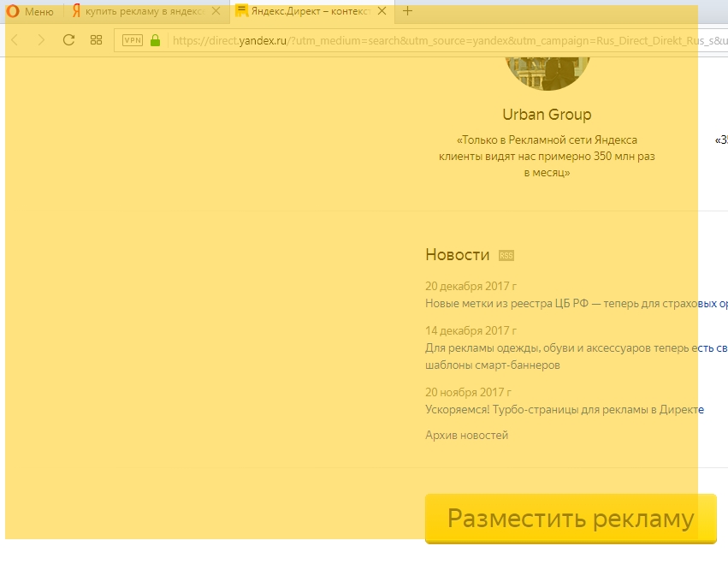Toggle the VPN badge in address bar
The height and width of the screenshot is (570, 728).
click(133, 40)
